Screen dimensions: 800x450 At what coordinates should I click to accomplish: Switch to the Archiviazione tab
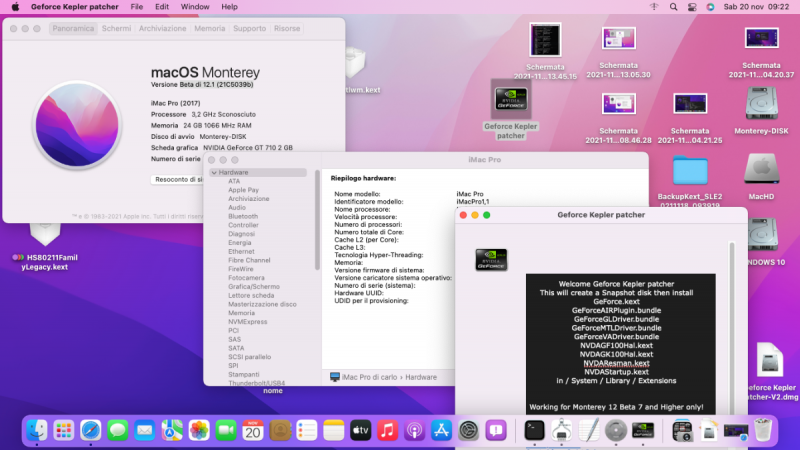pyautogui.click(x=162, y=29)
